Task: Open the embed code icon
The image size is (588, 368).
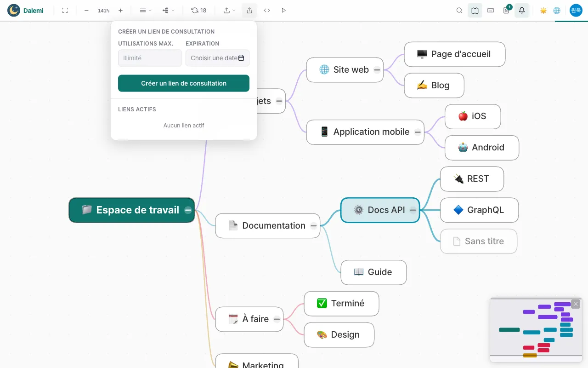Action: click(267, 10)
